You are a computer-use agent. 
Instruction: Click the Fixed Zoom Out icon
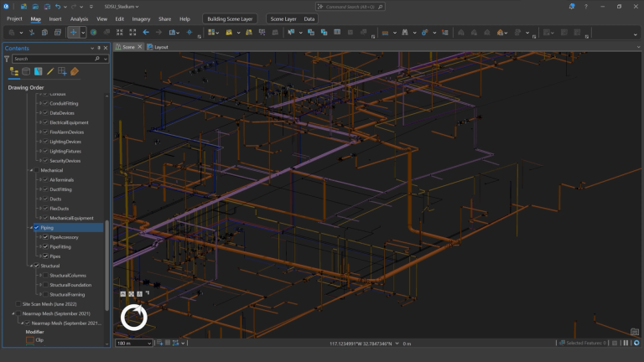click(132, 33)
